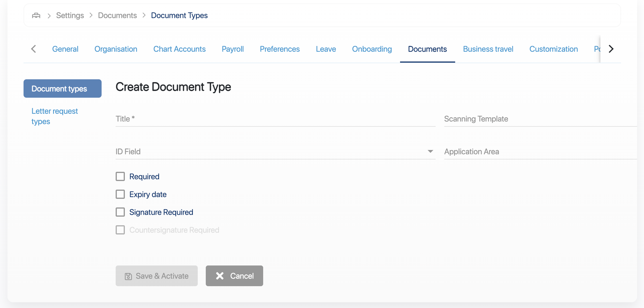Enable the Required checkbox
The image size is (644, 308).
pos(120,176)
